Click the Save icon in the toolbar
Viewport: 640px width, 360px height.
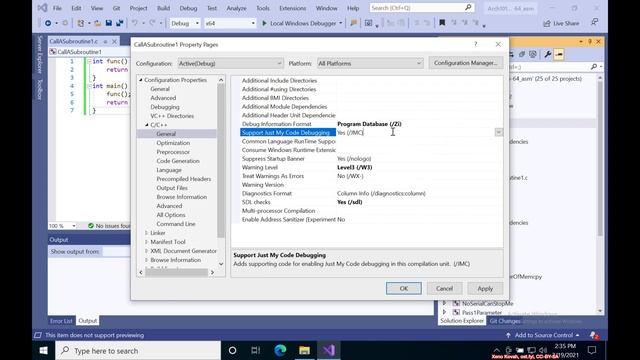click(x=109, y=23)
